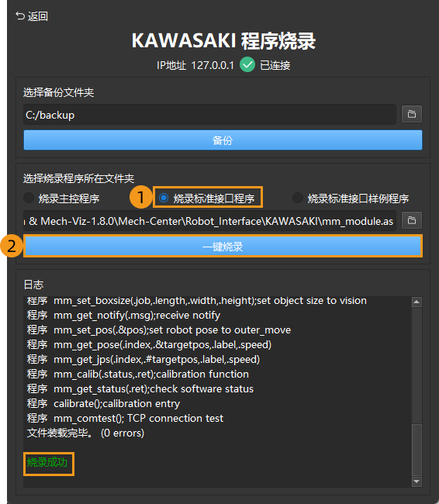Click the mm_set_boxsize log line

pos(197,300)
